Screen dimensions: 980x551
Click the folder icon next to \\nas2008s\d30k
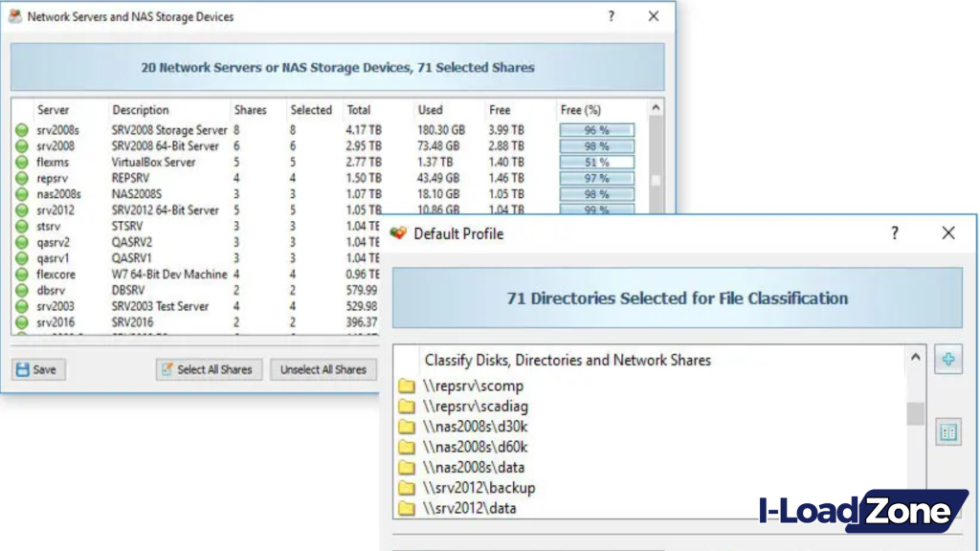pyautogui.click(x=409, y=427)
